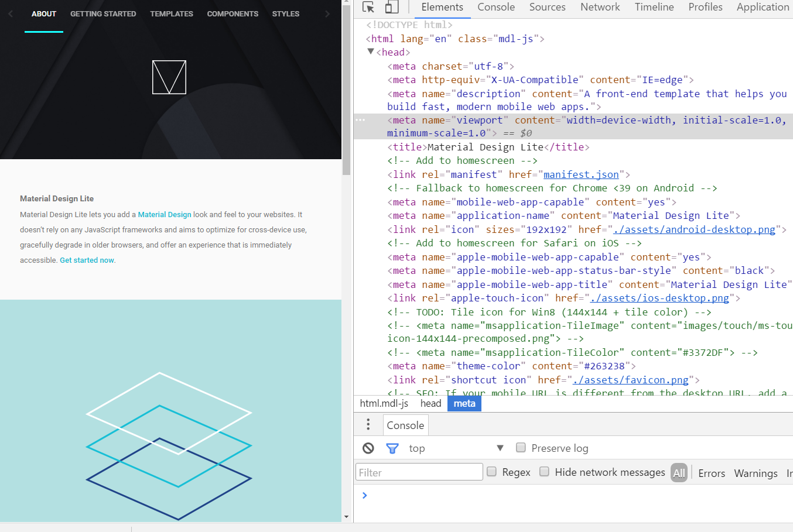Open the top execution context dropdown
This screenshot has width=793, height=532.
[456, 448]
